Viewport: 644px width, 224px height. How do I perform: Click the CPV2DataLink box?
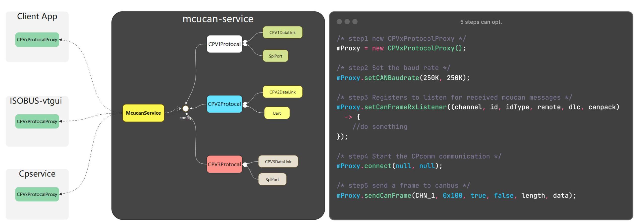pyautogui.click(x=283, y=92)
